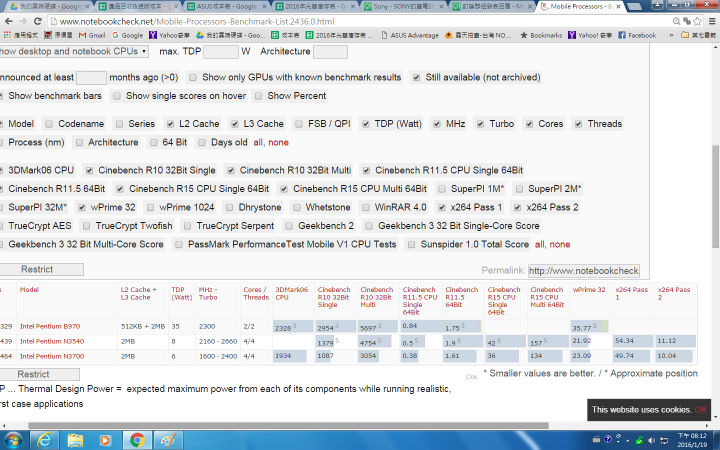
Task: Uncheck the Threads checkbox
Action: (579, 124)
